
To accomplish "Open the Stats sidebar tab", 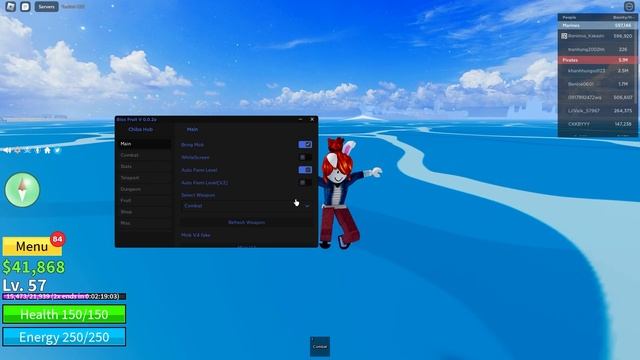I will click(144, 167).
